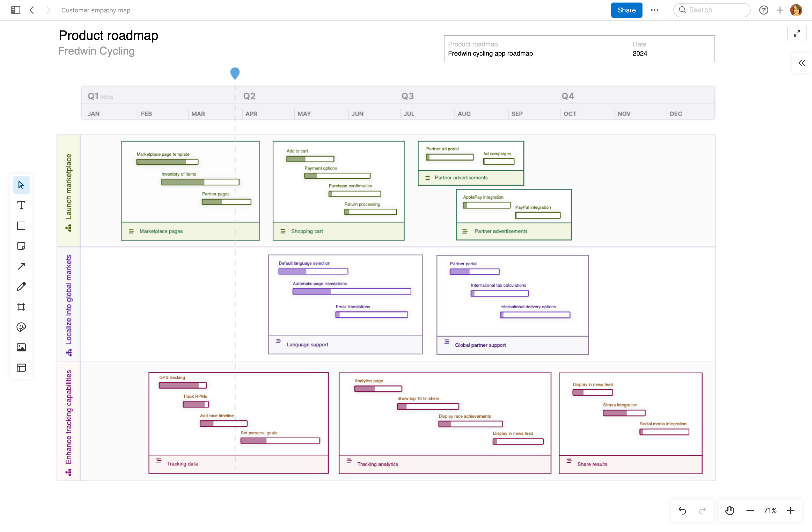This screenshot has height=532, width=812.
Task: Select the cursor selection tool
Action: (x=21, y=185)
